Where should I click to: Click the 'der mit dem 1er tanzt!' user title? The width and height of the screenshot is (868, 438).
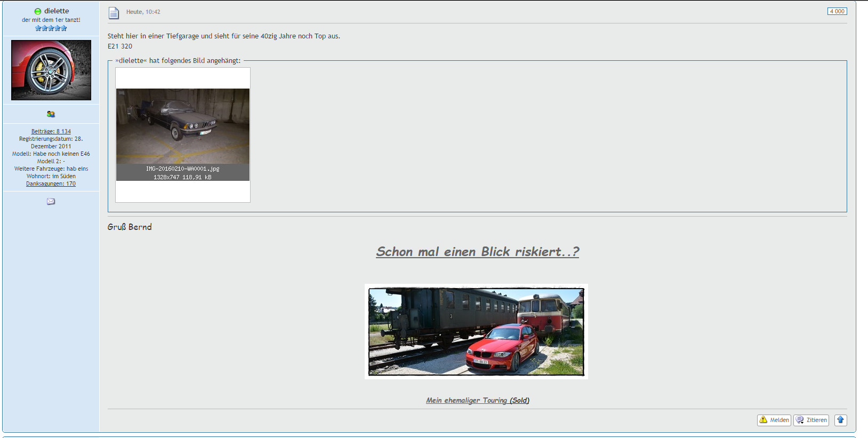click(x=51, y=20)
